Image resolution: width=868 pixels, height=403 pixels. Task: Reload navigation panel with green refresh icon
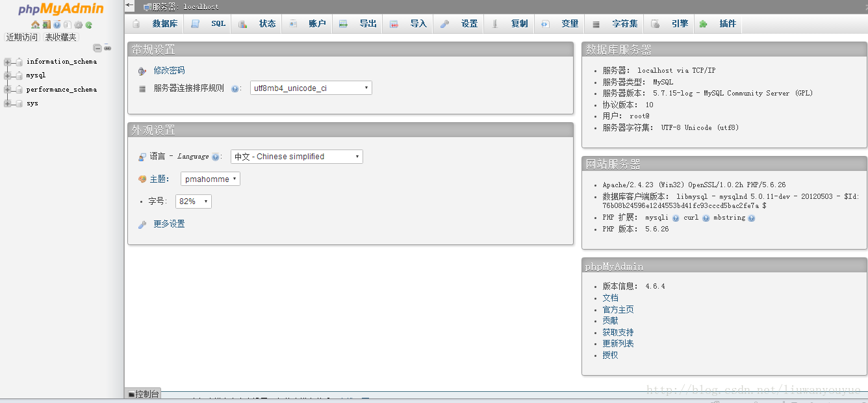(88, 25)
